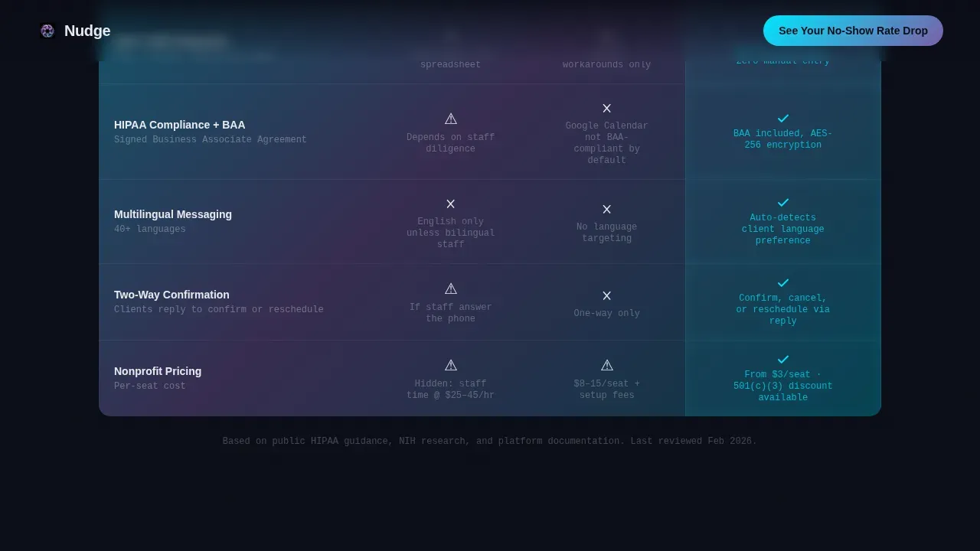980x551 pixels.
Task: Select One-way only cell text
Action: click(607, 314)
